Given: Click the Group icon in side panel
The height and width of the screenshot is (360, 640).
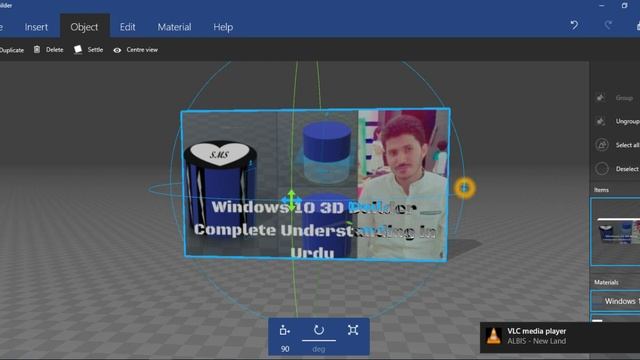Looking at the screenshot, I should point(601,98).
